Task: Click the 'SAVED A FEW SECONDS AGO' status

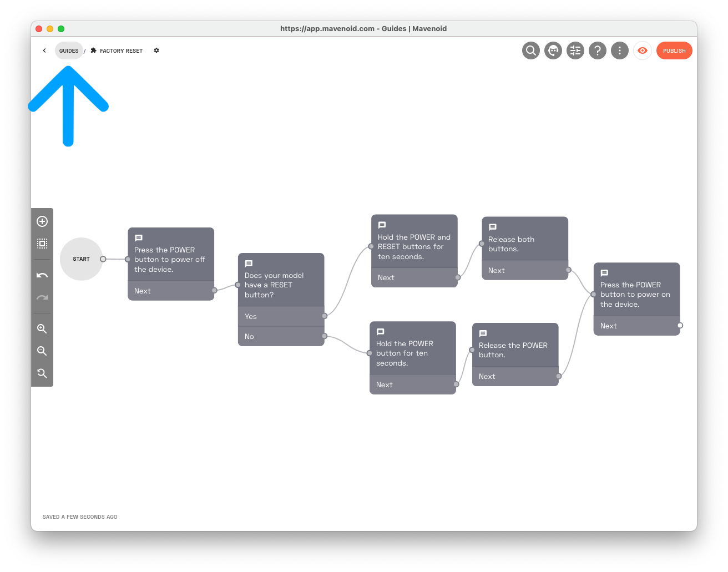Action: [x=80, y=517]
